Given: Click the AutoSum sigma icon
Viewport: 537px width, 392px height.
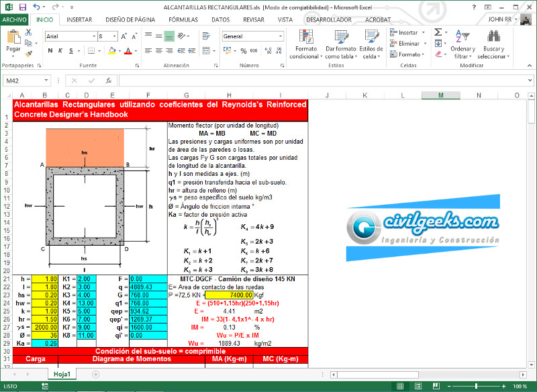Looking at the screenshot, I should [x=438, y=32].
